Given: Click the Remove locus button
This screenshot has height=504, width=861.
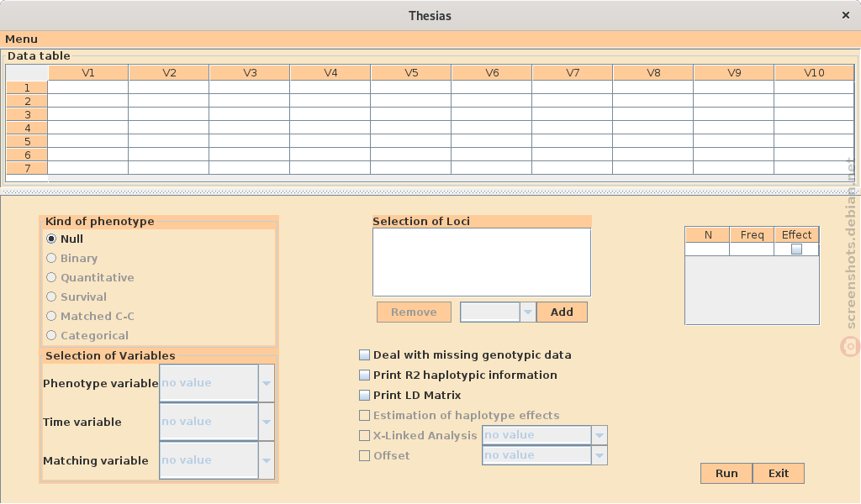Looking at the screenshot, I should (414, 312).
